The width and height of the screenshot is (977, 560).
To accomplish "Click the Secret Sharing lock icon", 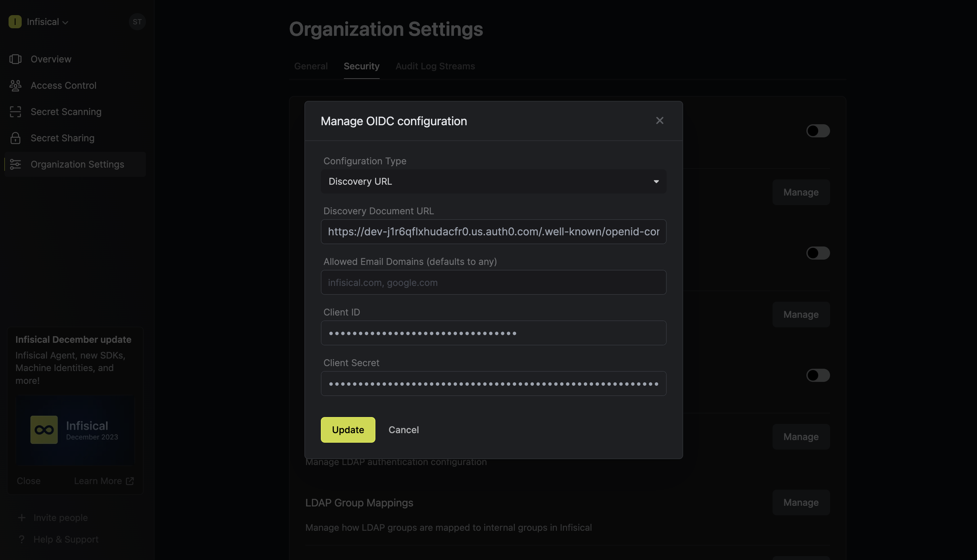I will tap(15, 138).
